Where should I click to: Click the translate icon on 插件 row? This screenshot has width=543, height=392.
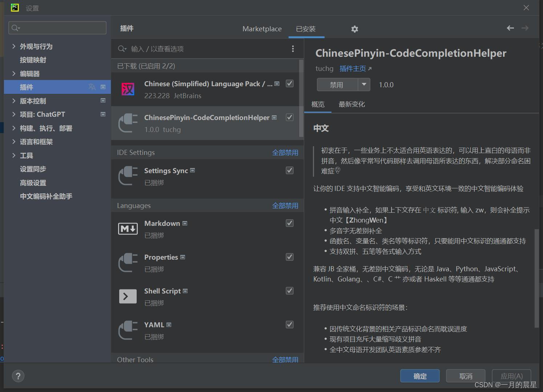[x=92, y=87]
